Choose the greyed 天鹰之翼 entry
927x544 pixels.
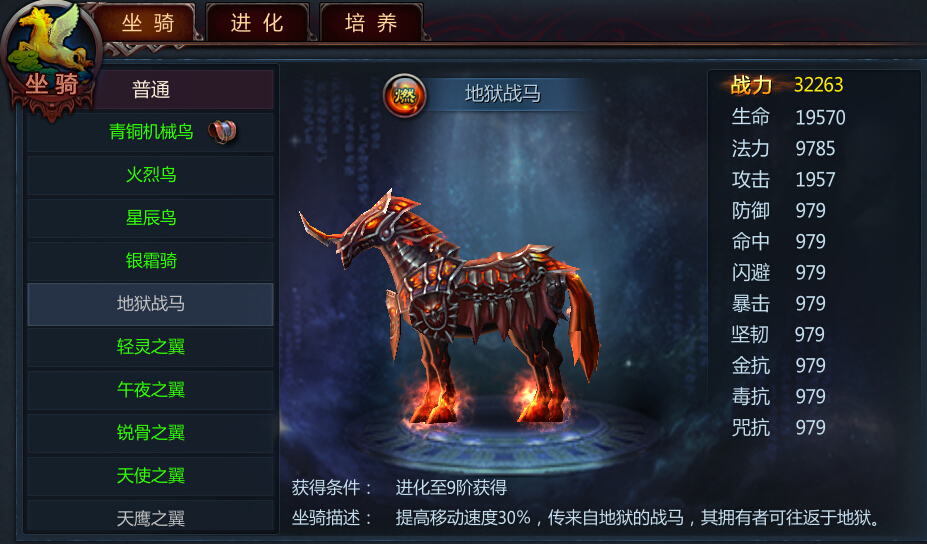(x=150, y=519)
